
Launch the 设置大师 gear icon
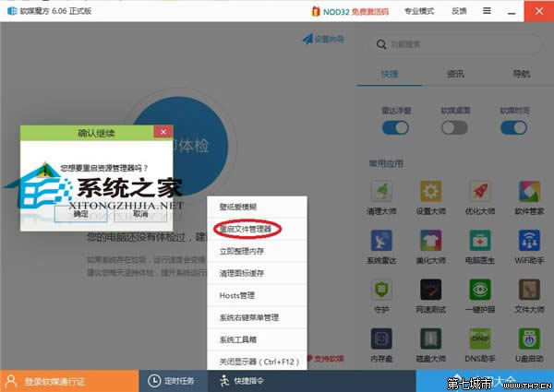(429, 191)
